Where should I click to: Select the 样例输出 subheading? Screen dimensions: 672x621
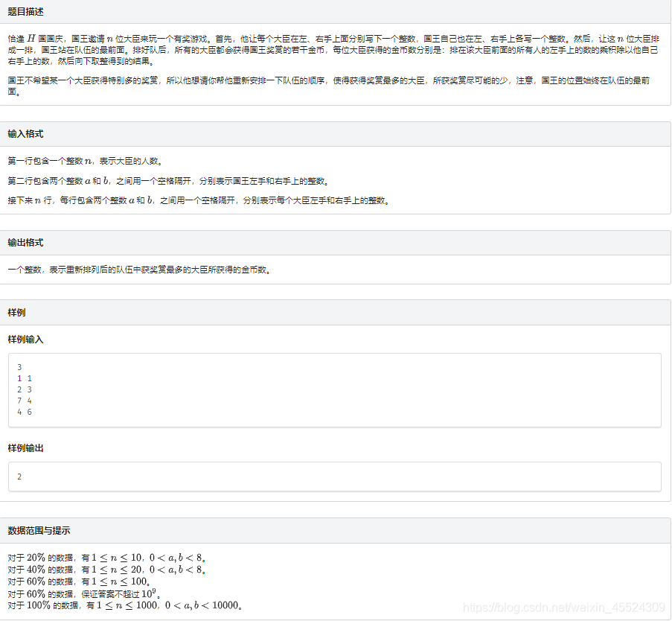coord(26,448)
